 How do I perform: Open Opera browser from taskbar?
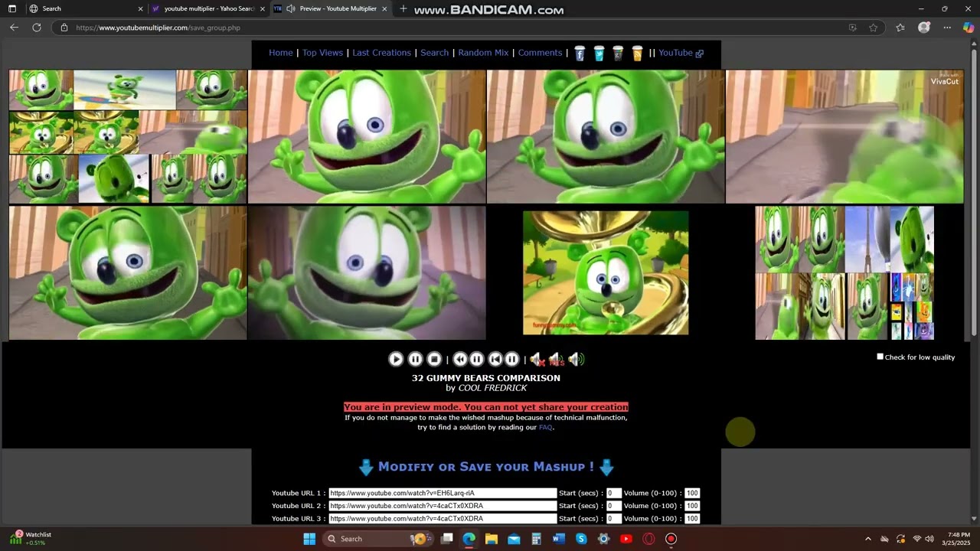click(x=648, y=539)
